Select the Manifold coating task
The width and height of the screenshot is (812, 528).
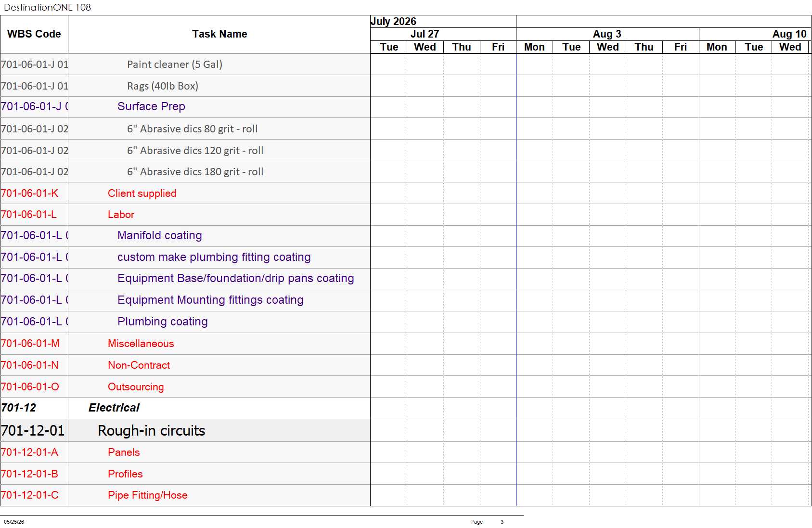pos(160,236)
